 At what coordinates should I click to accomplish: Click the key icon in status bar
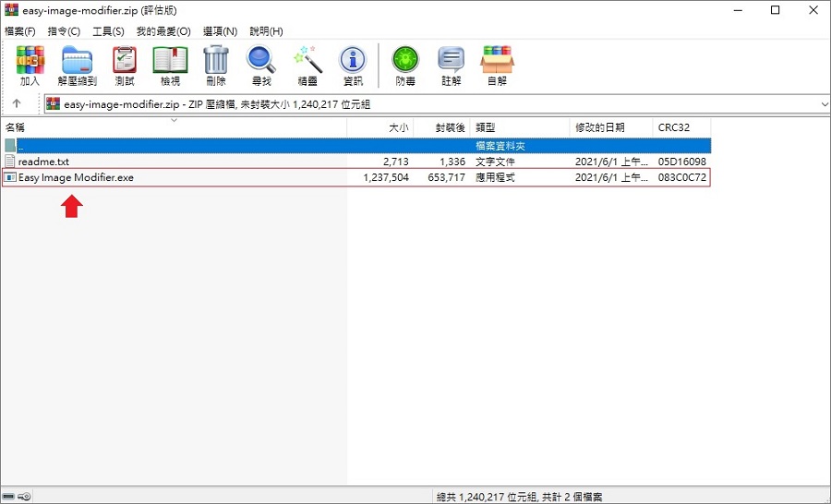click(24, 497)
